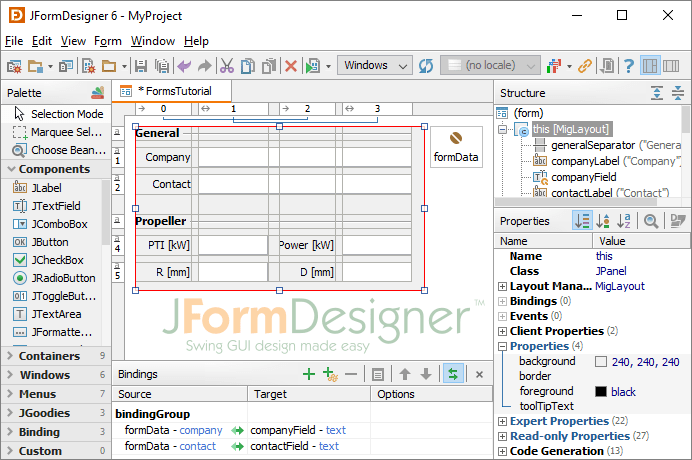Screen dimensions: 692x460
Task: Click the green Add binding plus button
Action: pyautogui.click(x=309, y=374)
